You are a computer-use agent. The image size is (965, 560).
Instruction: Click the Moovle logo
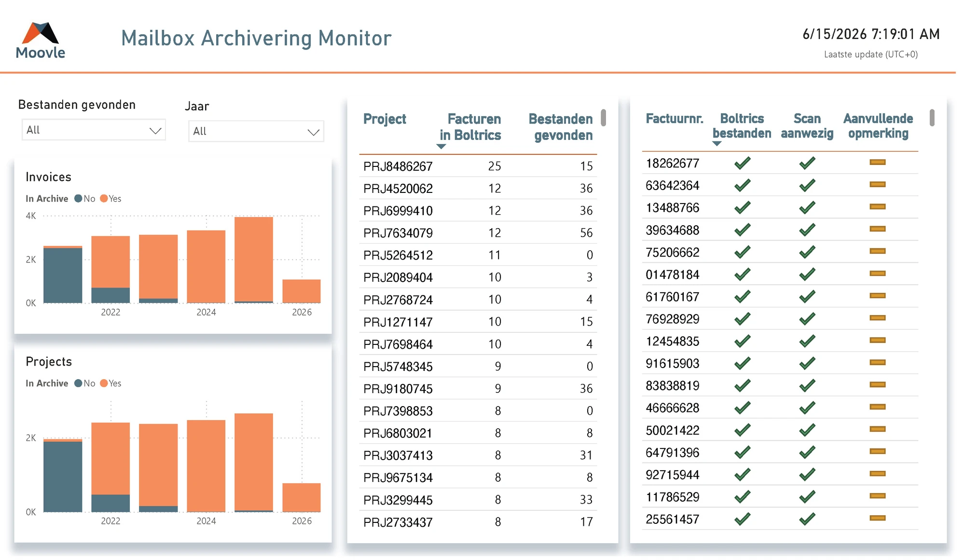pyautogui.click(x=41, y=41)
